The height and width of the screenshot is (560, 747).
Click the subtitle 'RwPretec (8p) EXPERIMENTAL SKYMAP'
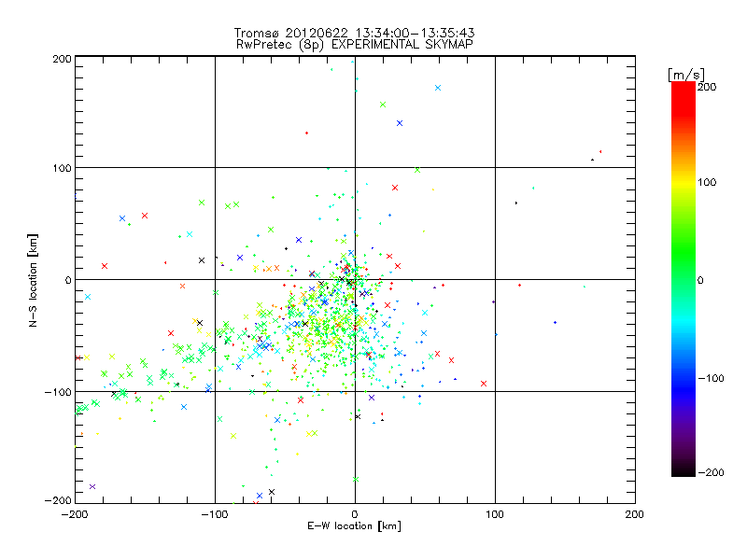[x=355, y=45]
